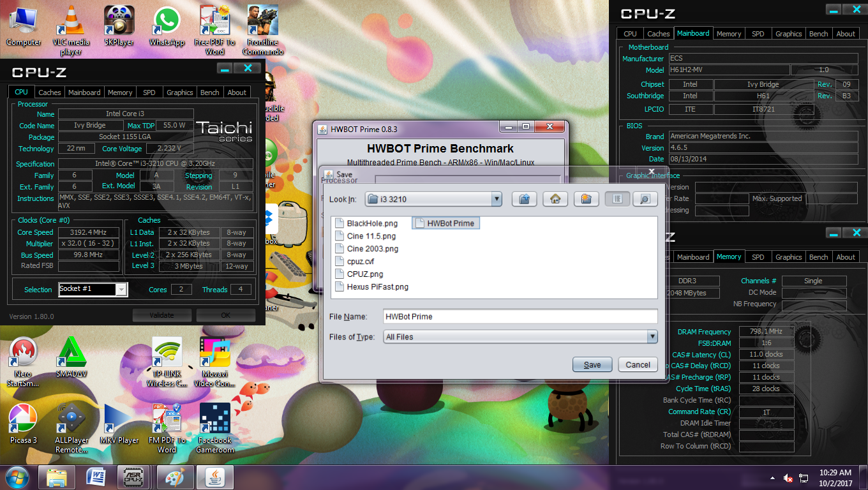868x490 pixels.
Task: Open the Windows Start menu orb
Action: [x=17, y=477]
